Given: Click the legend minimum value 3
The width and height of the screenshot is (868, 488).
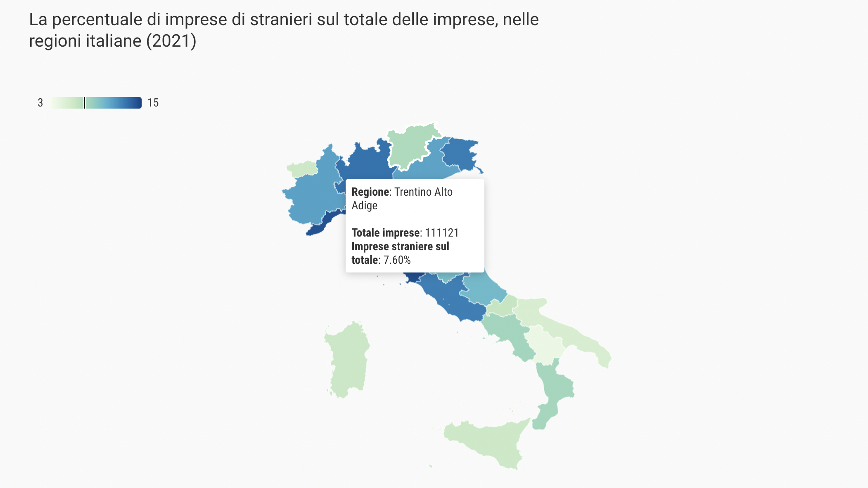Looking at the screenshot, I should [x=40, y=103].
